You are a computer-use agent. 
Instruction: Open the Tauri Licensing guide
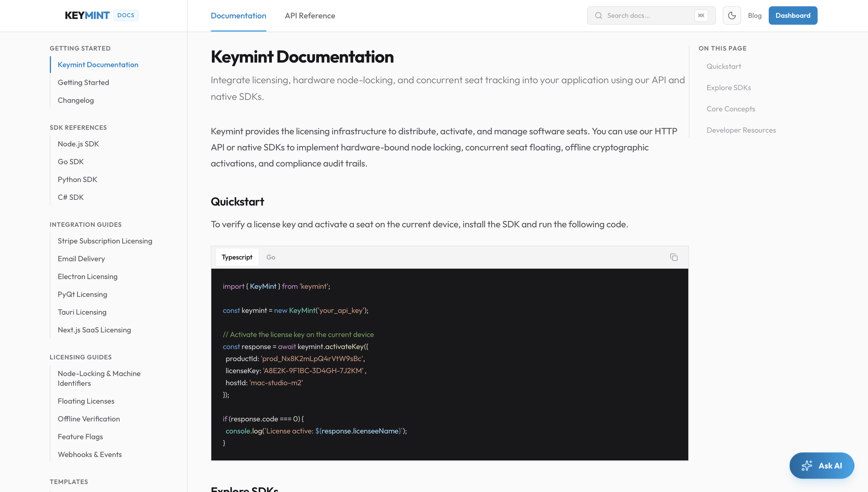pyautogui.click(x=82, y=312)
